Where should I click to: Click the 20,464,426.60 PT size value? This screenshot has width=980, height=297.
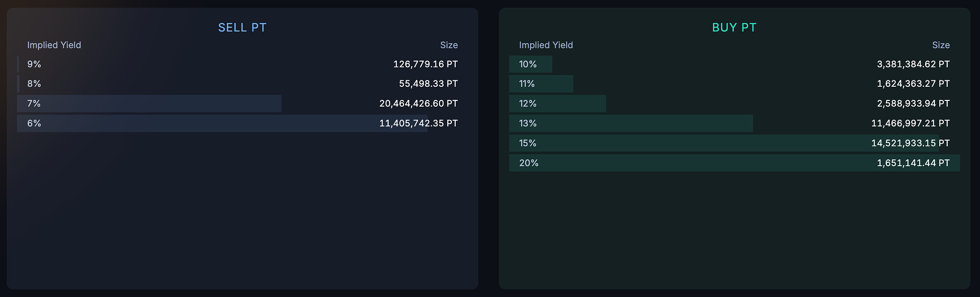[418, 103]
